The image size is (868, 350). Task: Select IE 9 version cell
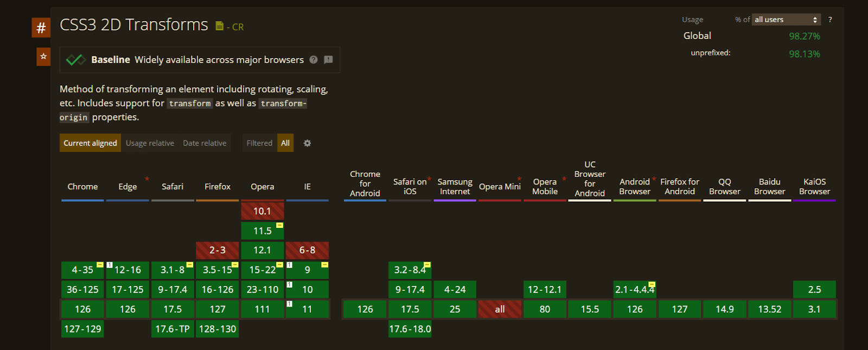coord(308,270)
